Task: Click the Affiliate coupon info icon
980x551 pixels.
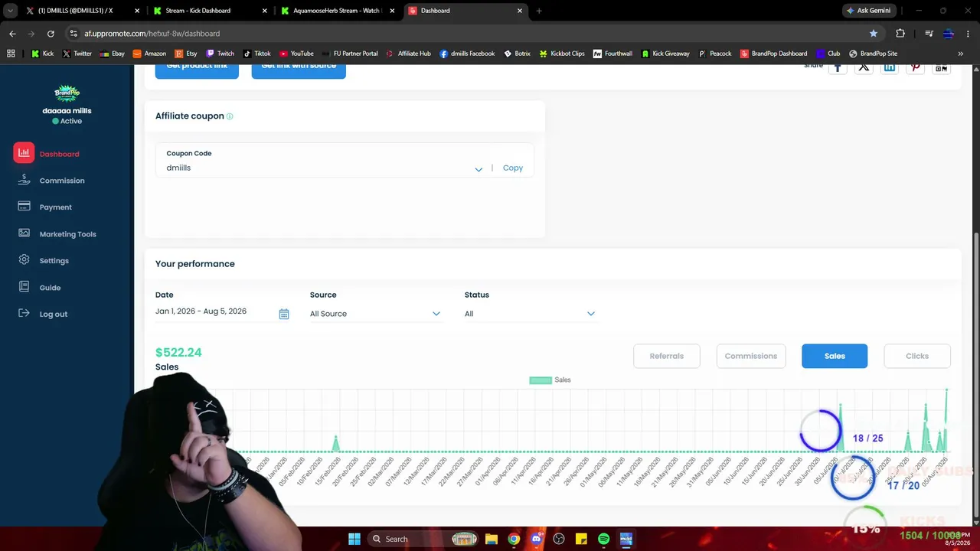Action: click(x=230, y=116)
